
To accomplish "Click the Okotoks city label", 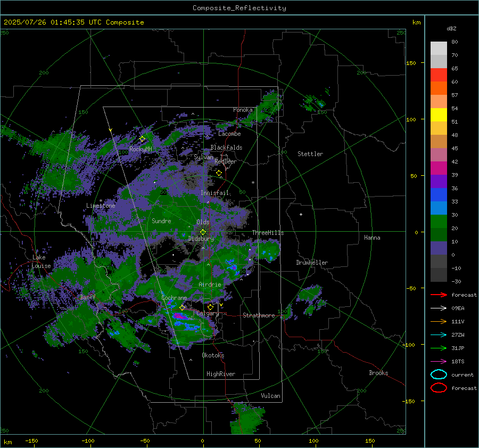I will coord(213,355).
